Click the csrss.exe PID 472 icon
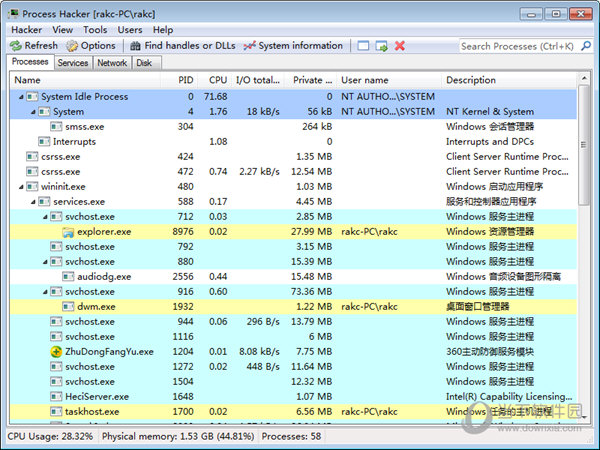 pos(32,171)
